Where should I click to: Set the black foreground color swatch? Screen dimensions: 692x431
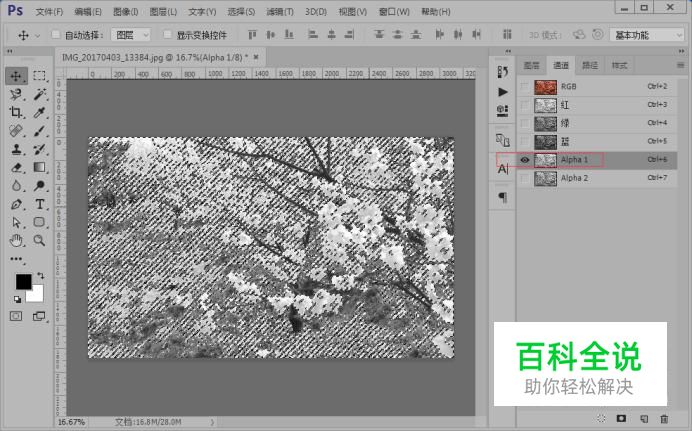click(23, 281)
